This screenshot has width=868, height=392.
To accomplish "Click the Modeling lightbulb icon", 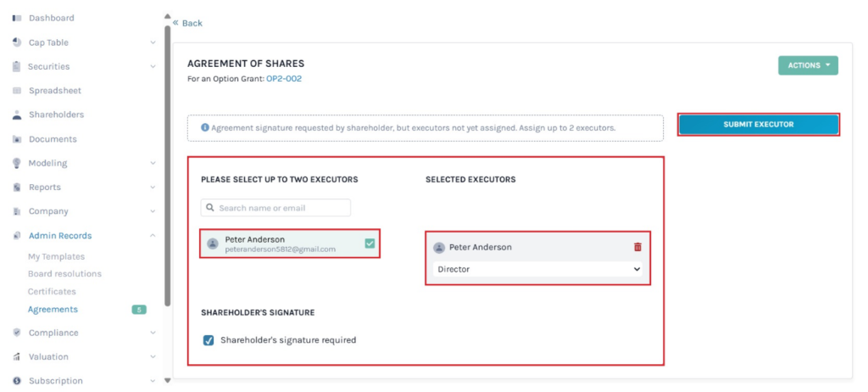I will pyautogui.click(x=17, y=163).
